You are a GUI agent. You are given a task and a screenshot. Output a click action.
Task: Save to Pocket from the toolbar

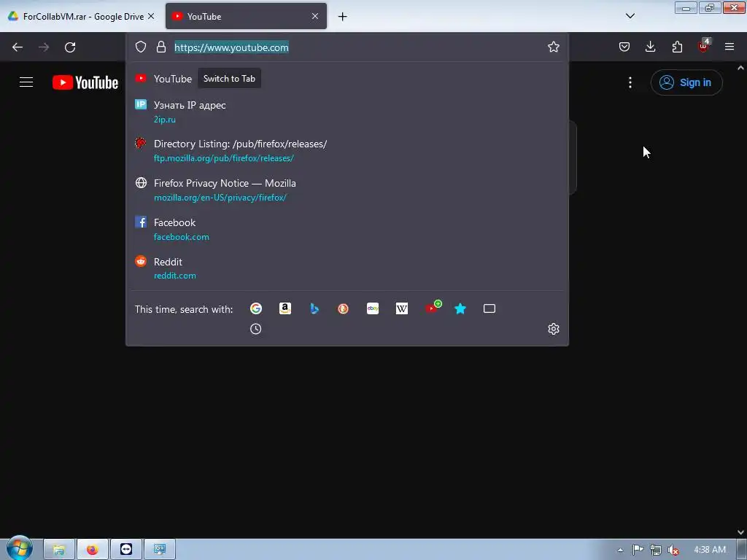(624, 47)
